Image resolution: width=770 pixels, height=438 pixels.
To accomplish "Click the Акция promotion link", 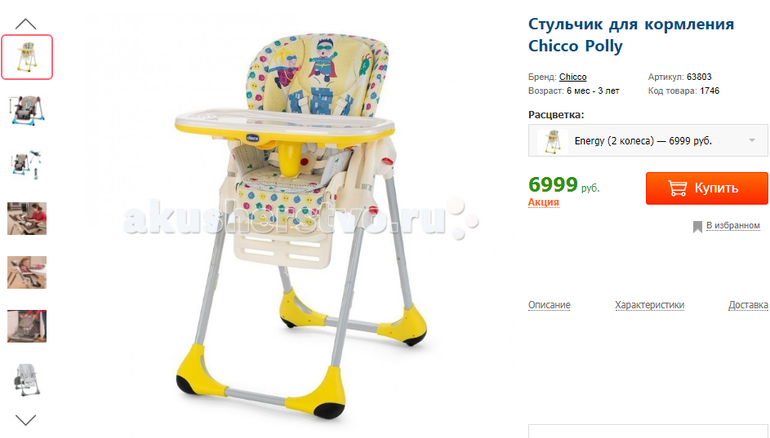I will [544, 202].
